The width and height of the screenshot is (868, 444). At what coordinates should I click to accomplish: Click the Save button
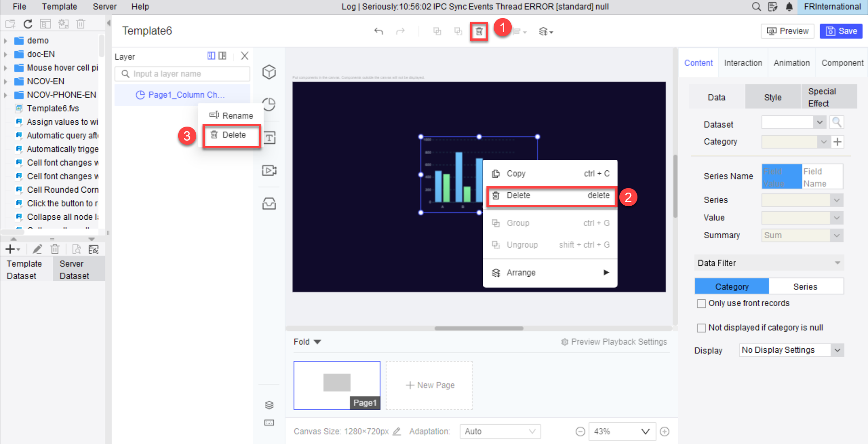click(841, 31)
